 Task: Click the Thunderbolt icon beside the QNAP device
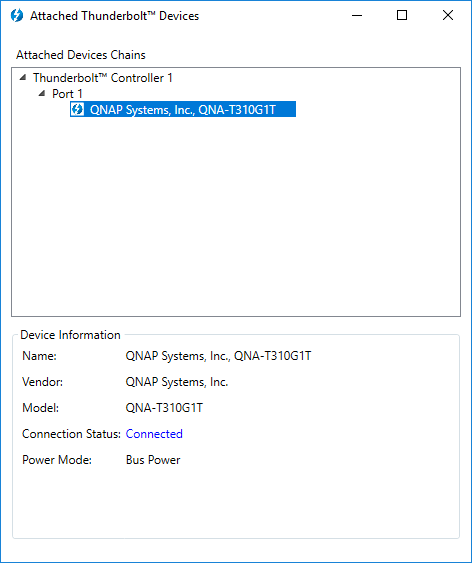click(x=77, y=109)
